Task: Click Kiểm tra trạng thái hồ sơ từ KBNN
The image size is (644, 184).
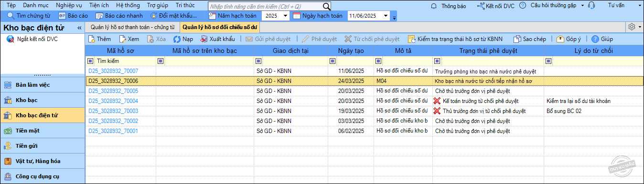Action: click(455, 39)
